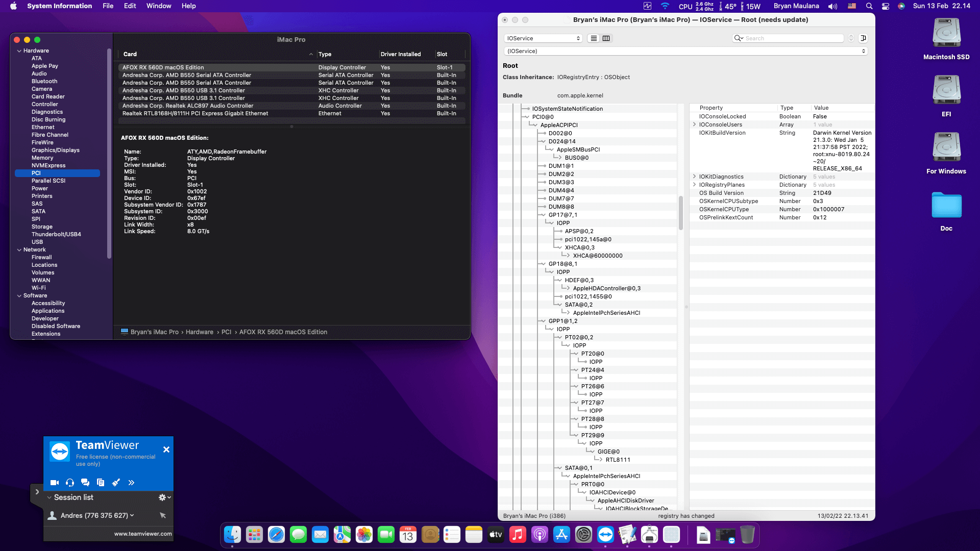Open Spotlight search from menu bar
The width and height of the screenshot is (980, 551).
coord(869,6)
